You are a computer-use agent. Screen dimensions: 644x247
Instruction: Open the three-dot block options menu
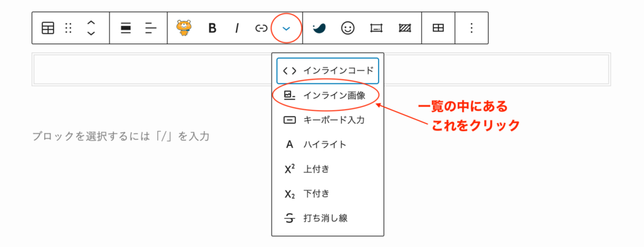[x=472, y=28]
